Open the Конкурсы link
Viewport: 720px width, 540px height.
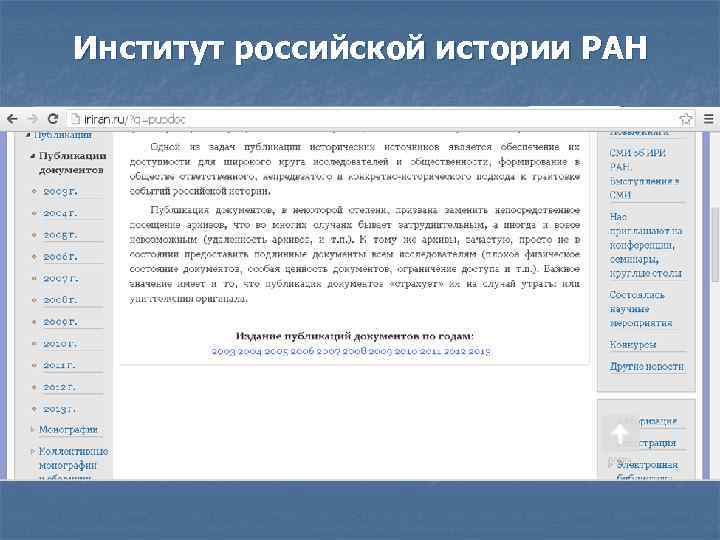[x=633, y=344]
